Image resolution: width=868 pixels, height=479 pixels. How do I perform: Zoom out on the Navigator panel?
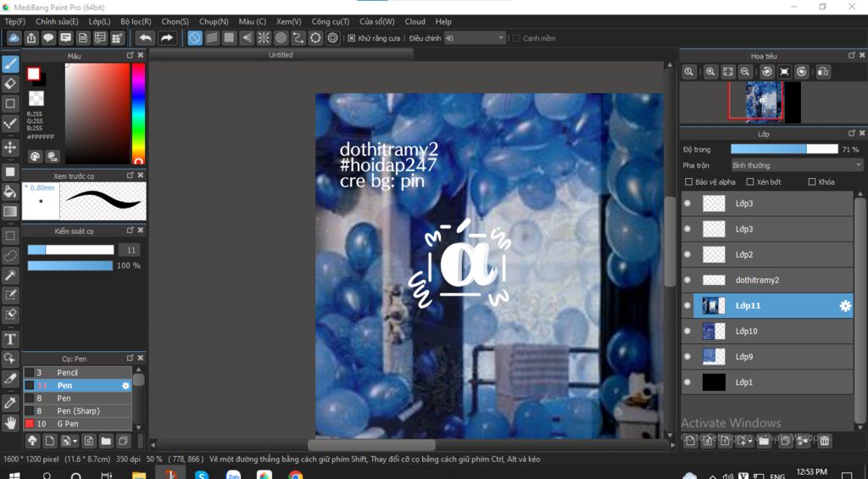click(x=745, y=71)
